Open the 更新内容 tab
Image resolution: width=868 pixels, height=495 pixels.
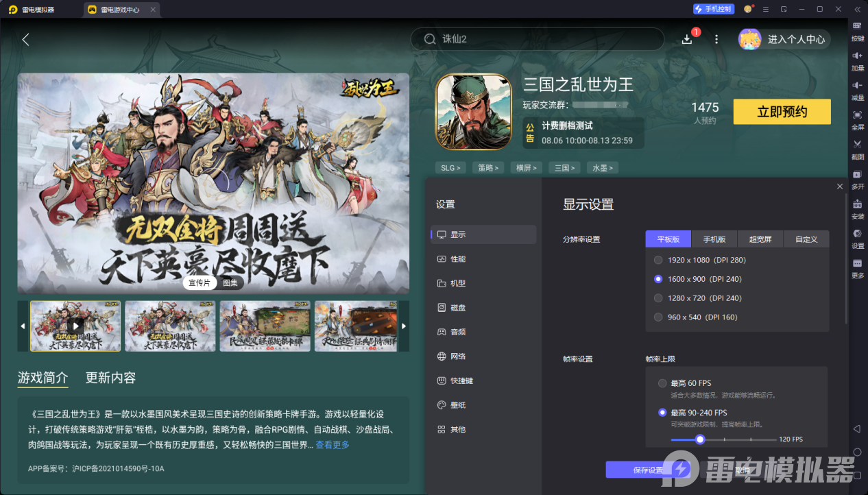click(x=110, y=379)
